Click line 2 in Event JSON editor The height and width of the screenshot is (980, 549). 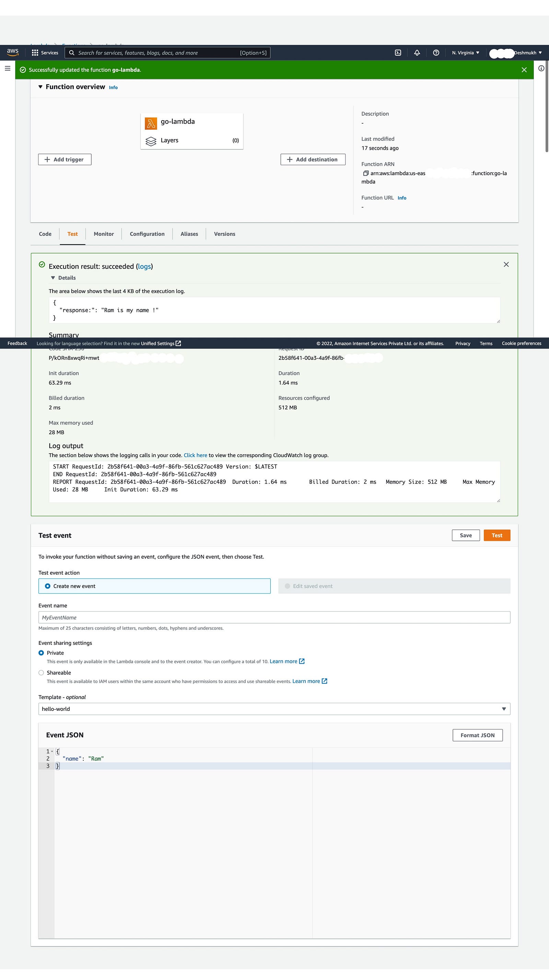[282, 759]
